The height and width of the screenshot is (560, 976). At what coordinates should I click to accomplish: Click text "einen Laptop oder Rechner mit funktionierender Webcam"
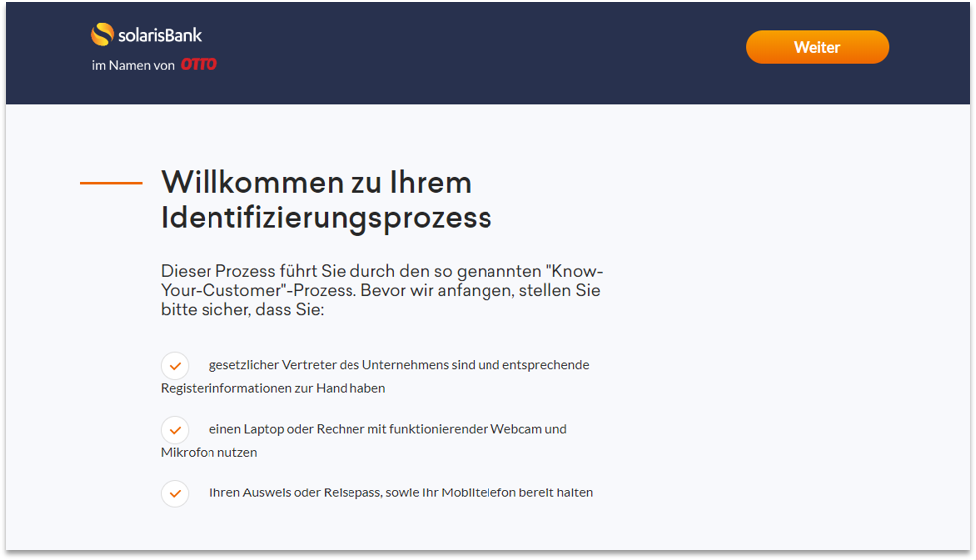tap(375, 429)
